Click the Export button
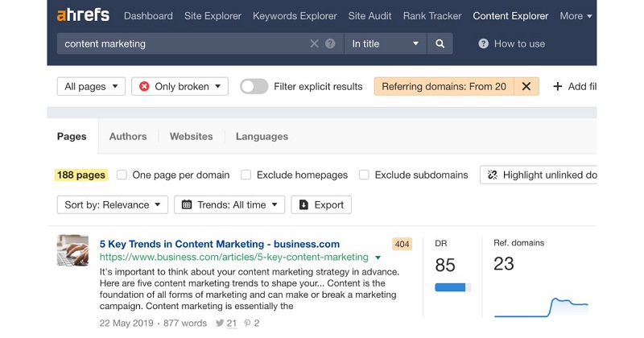 321,204
